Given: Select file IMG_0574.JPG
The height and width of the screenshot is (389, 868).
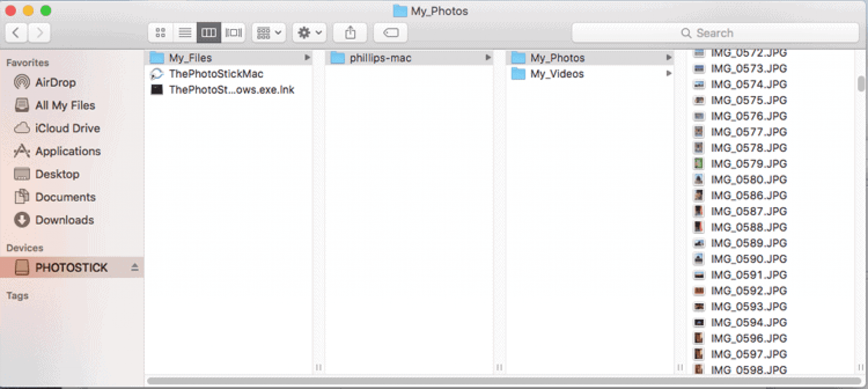Looking at the screenshot, I should point(748,84).
